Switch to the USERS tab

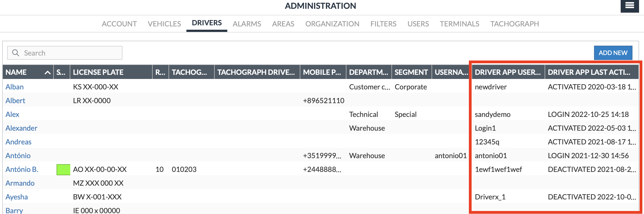click(418, 24)
